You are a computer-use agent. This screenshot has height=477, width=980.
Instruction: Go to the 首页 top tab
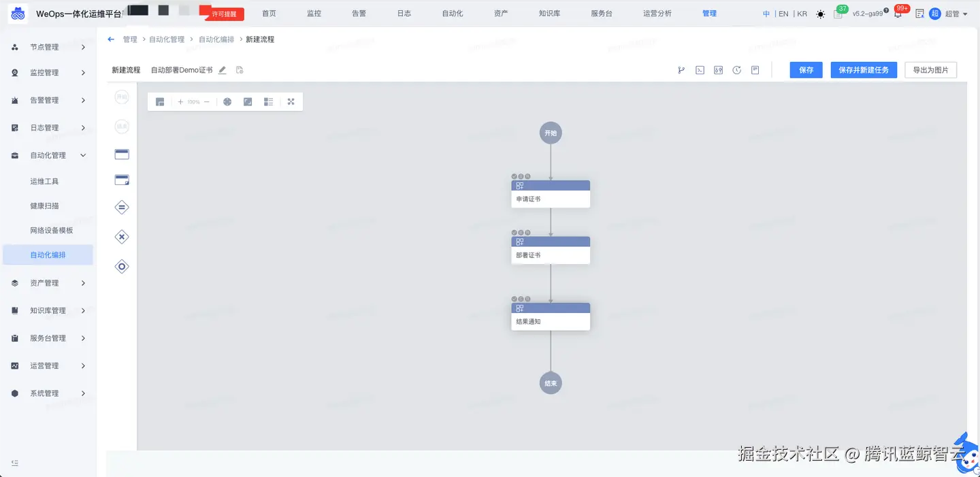[269, 14]
